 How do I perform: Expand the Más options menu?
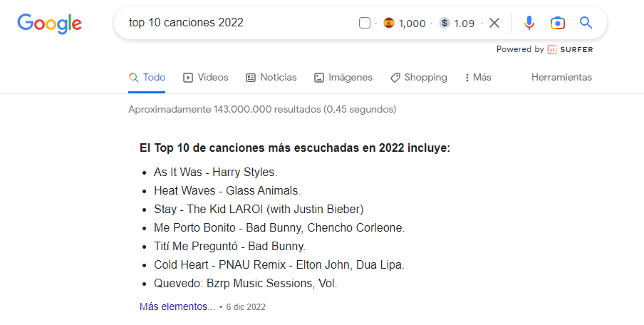pos(478,77)
